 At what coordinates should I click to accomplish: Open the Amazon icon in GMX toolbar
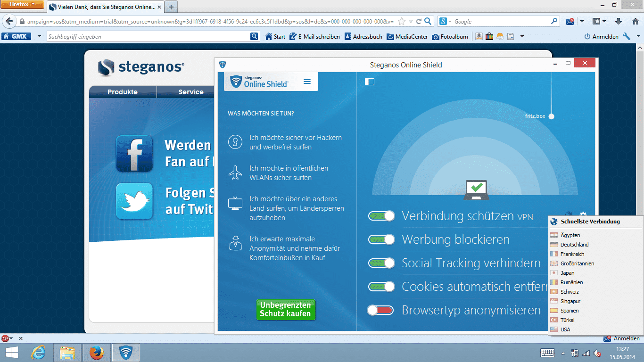[479, 36]
